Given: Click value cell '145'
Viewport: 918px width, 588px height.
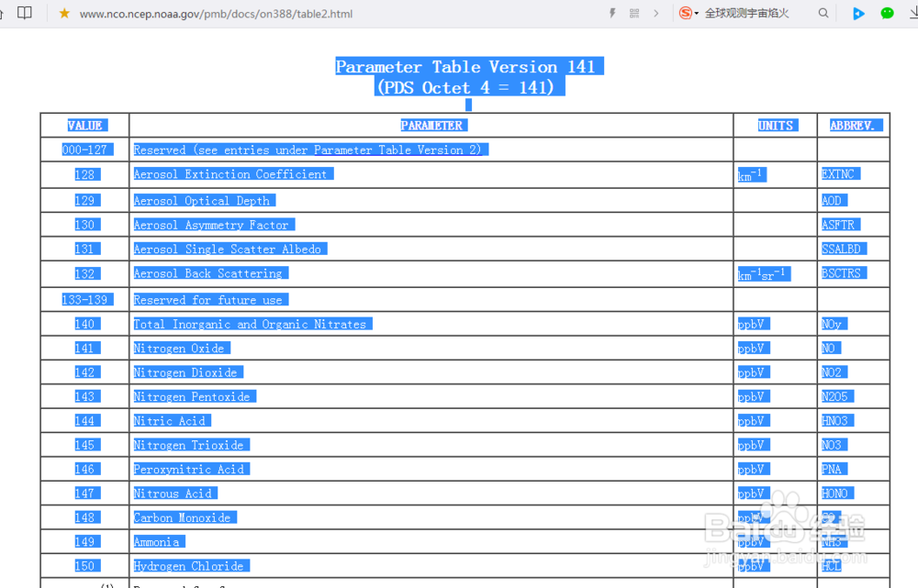Looking at the screenshot, I should point(84,445).
